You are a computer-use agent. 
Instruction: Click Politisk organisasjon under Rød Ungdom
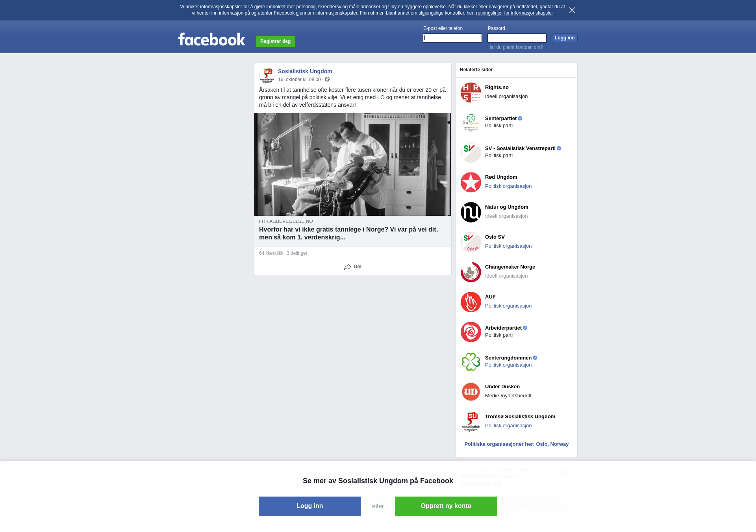point(508,186)
